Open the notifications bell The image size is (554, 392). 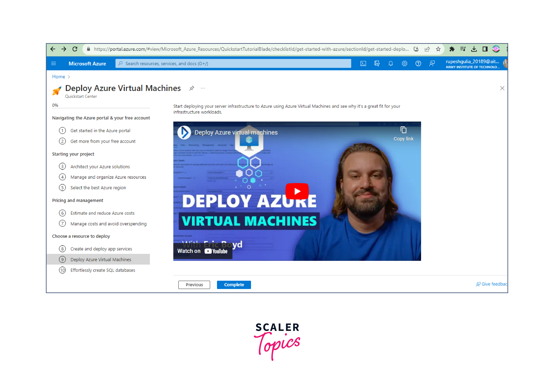tap(390, 63)
